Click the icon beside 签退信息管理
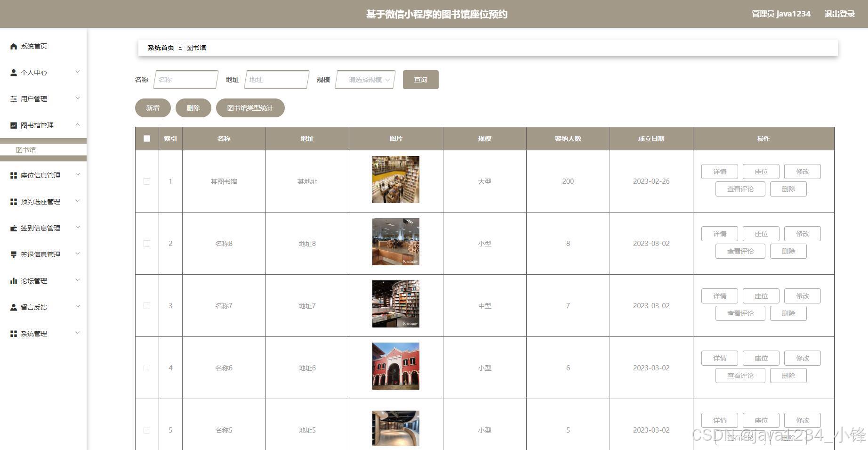868x450 pixels. (x=14, y=254)
